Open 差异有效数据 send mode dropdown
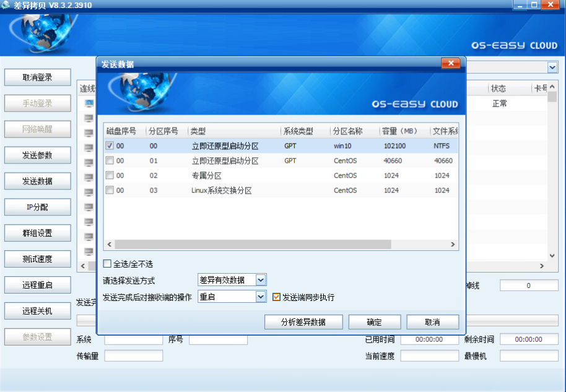The width and height of the screenshot is (566, 392). coord(261,281)
